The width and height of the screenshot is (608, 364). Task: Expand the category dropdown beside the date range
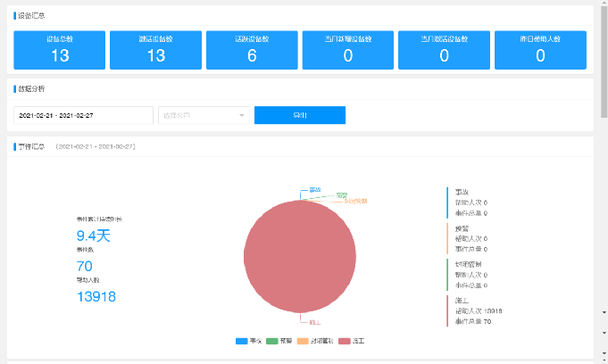(x=204, y=115)
